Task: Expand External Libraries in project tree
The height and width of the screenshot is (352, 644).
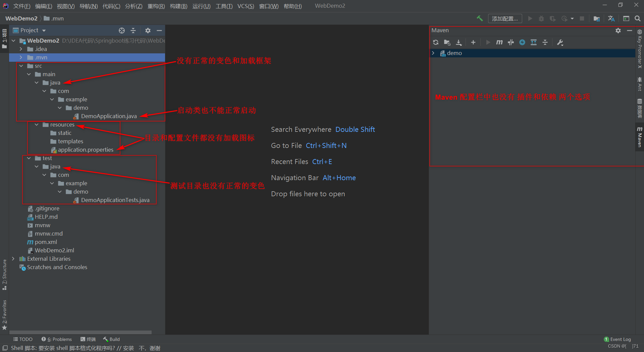Action: pyautogui.click(x=13, y=259)
